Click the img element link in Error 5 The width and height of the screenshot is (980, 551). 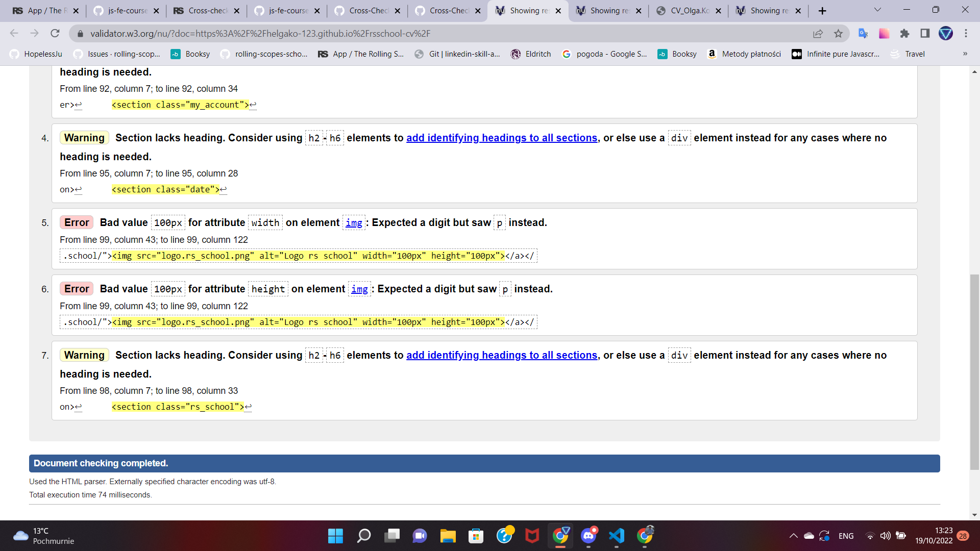pos(354,223)
